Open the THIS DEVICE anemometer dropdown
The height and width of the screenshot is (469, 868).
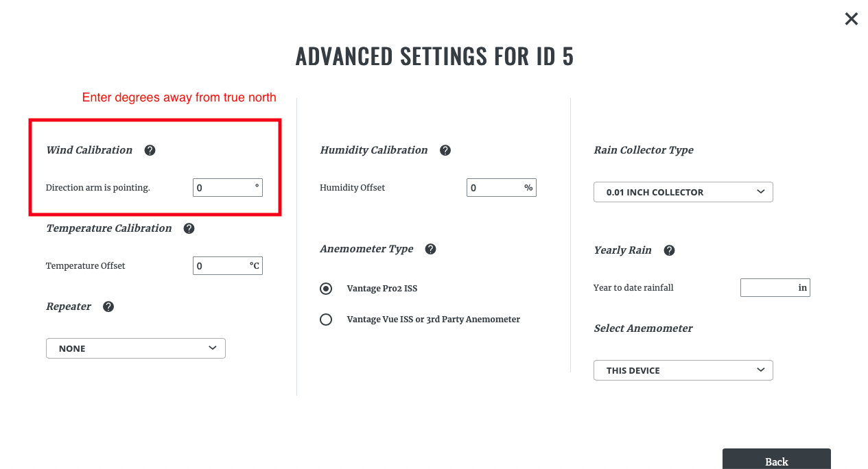pyautogui.click(x=683, y=370)
